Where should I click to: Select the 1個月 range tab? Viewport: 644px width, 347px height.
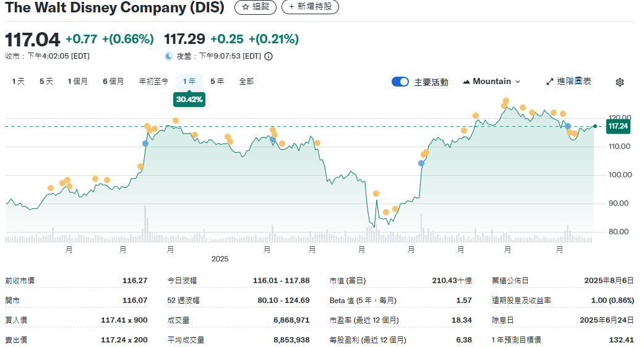pos(77,81)
